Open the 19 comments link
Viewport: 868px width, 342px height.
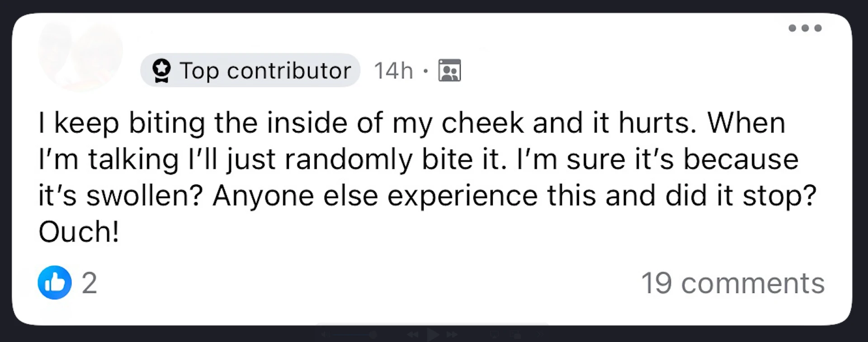(732, 282)
